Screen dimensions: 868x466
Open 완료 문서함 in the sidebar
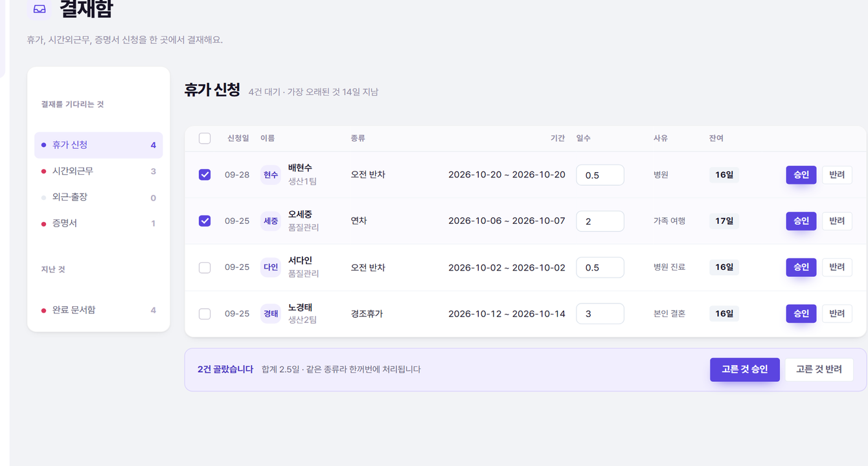[x=98, y=310]
